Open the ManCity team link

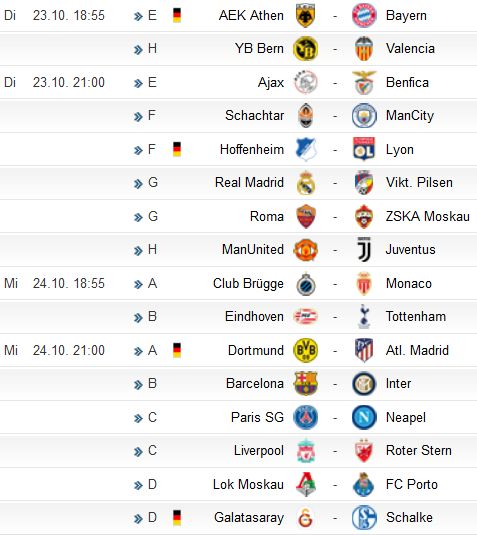click(409, 116)
